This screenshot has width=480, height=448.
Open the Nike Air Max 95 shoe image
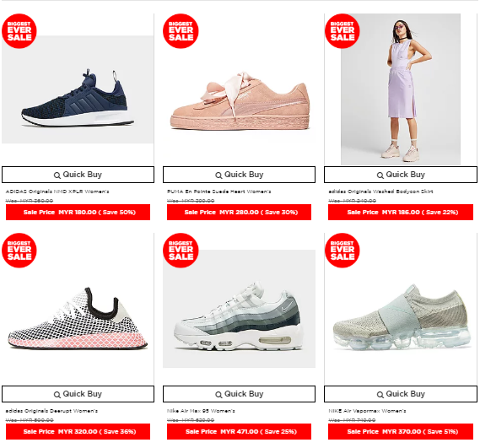(239, 309)
